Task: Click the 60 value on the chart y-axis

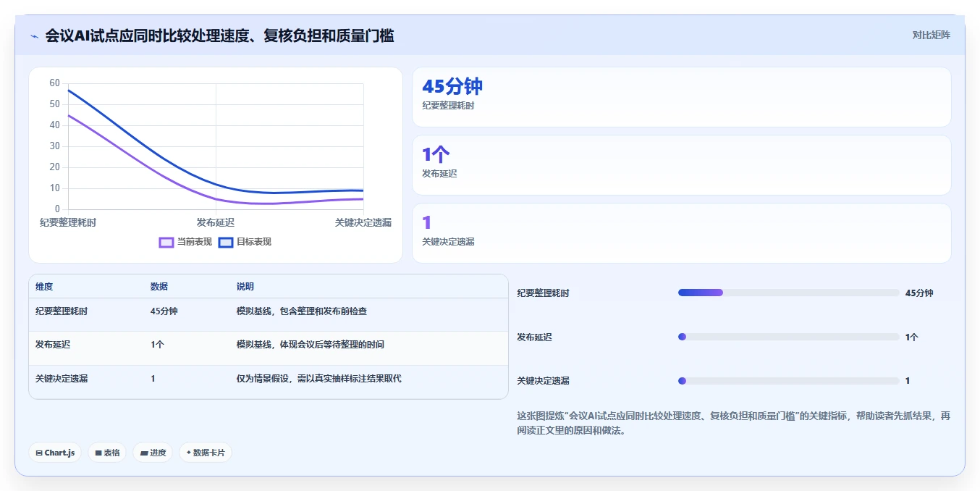Action: point(55,83)
